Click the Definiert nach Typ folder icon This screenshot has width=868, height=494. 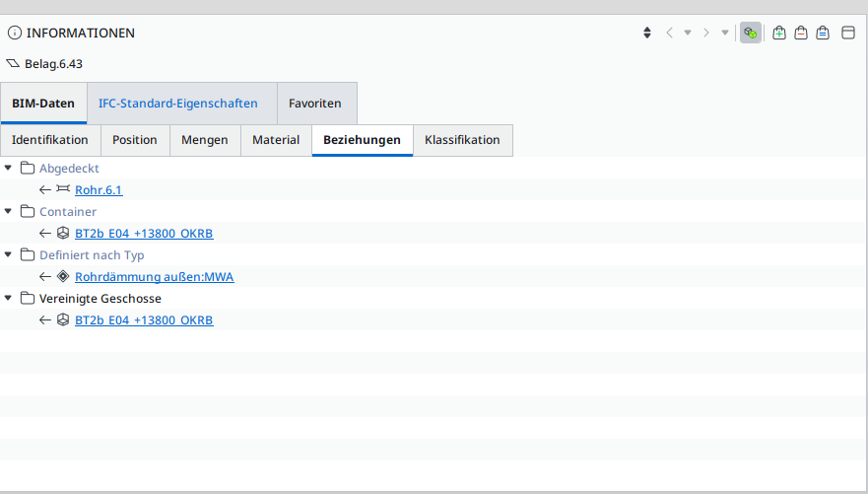28,254
